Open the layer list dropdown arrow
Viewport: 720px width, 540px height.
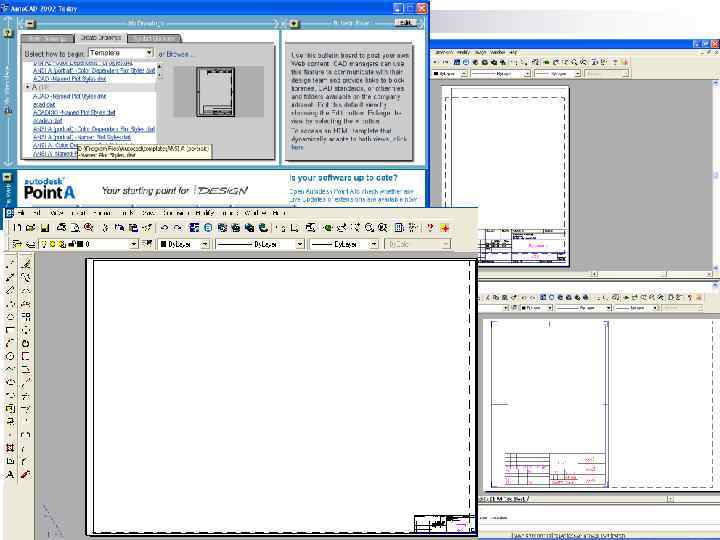[x=134, y=244]
